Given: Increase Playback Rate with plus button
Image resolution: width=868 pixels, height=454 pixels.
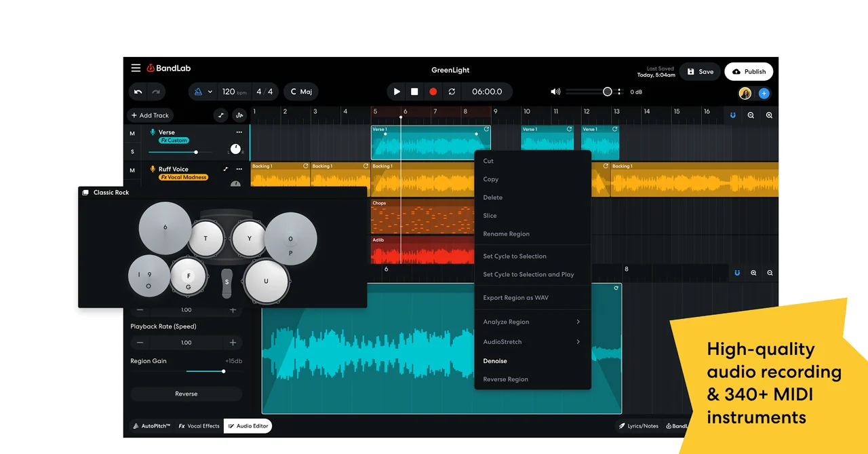Looking at the screenshot, I should click(x=233, y=343).
